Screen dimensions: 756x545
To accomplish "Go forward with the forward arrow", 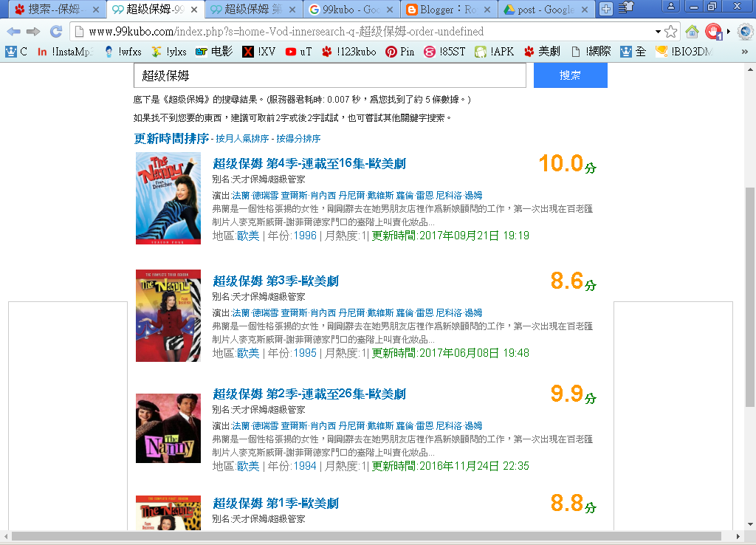I will coord(33,32).
